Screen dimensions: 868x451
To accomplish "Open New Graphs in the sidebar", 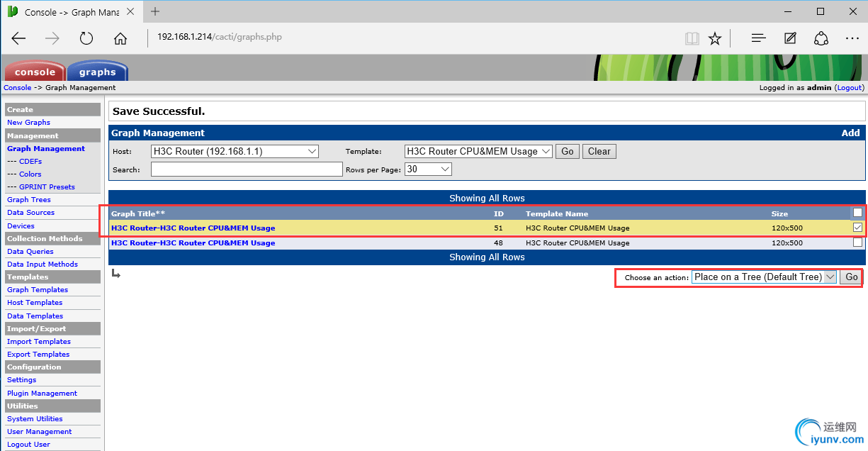I will click(x=28, y=123).
